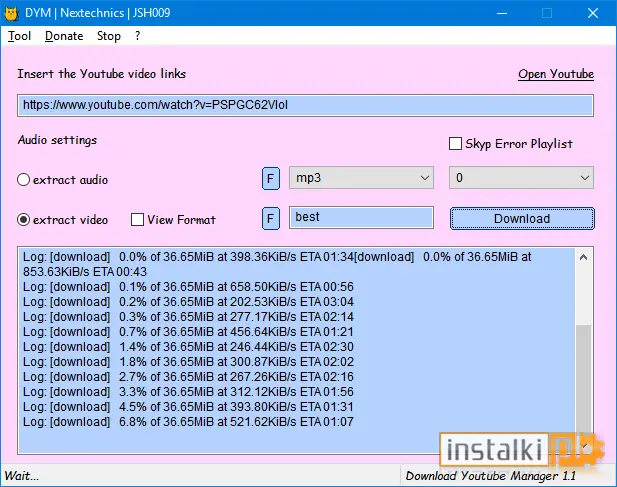
Task: Click log line showing 1.8% ETA 02:02
Action: 188,362
